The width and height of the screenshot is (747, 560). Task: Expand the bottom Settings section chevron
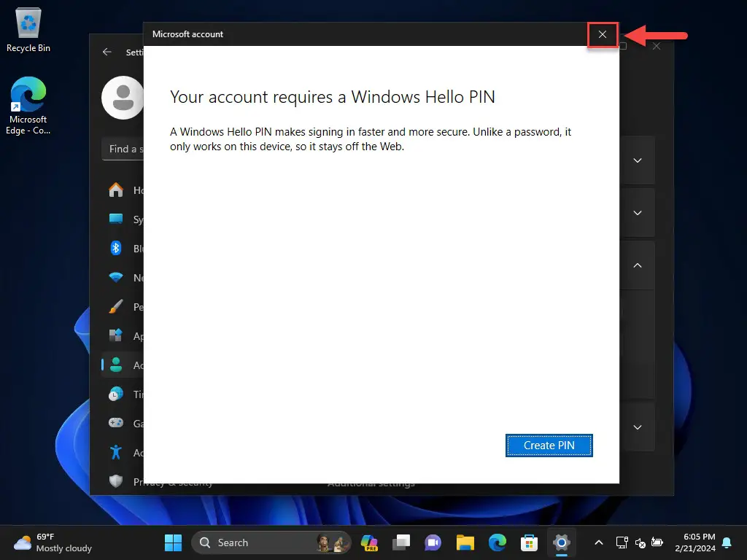(x=638, y=427)
